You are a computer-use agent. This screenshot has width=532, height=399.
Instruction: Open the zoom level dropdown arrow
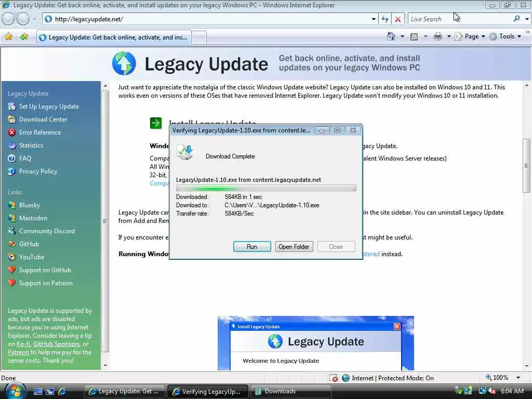[x=518, y=378]
